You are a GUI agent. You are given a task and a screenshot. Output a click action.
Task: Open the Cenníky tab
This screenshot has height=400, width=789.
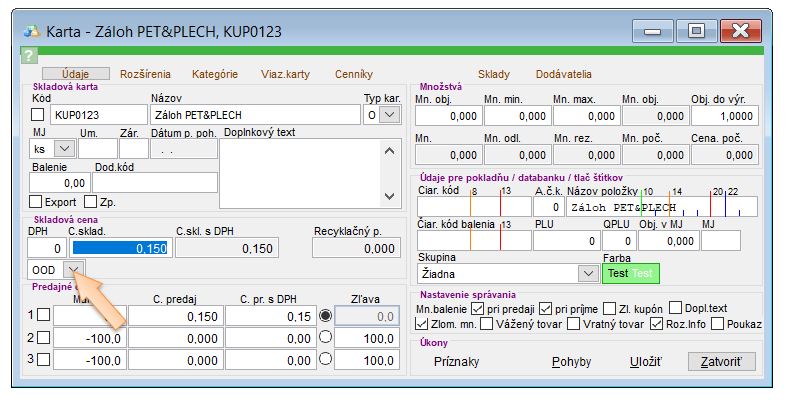[354, 74]
